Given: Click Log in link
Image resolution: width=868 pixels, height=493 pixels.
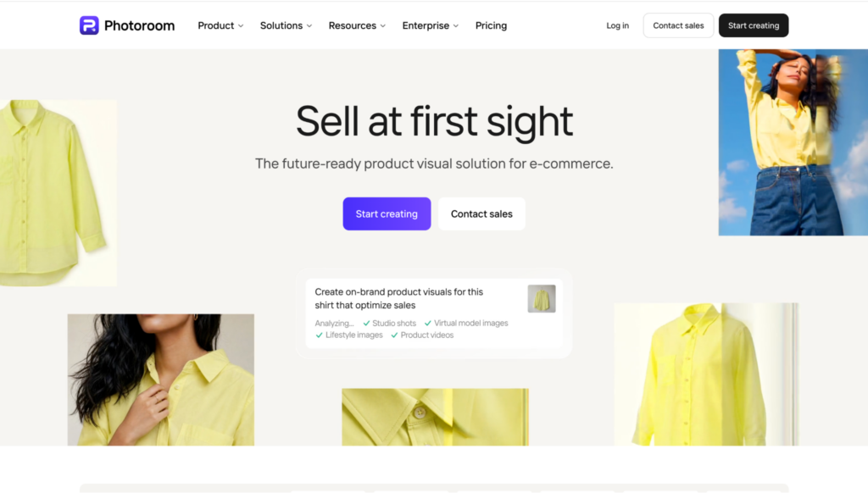Looking at the screenshot, I should click(x=617, y=25).
